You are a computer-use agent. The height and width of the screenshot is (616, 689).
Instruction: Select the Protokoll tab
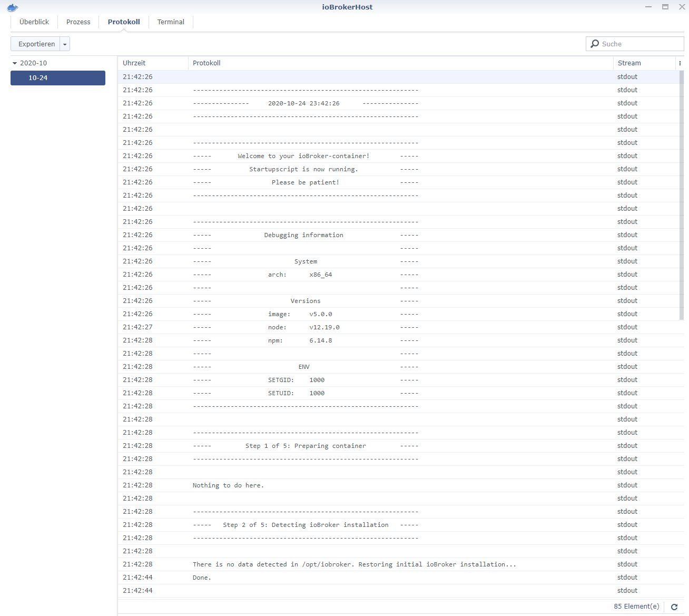[124, 22]
